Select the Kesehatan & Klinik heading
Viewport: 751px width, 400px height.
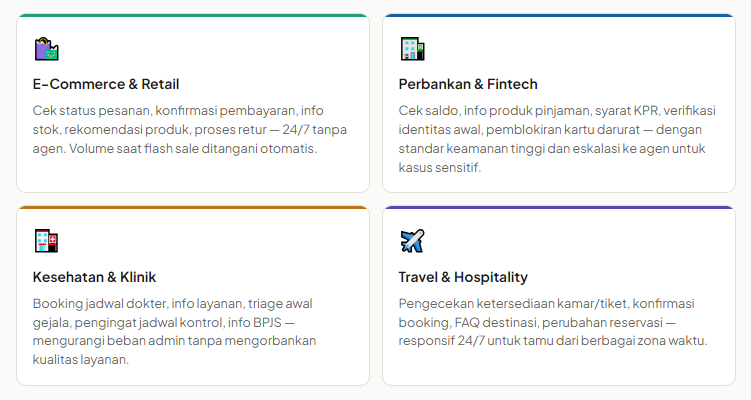[x=94, y=276]
